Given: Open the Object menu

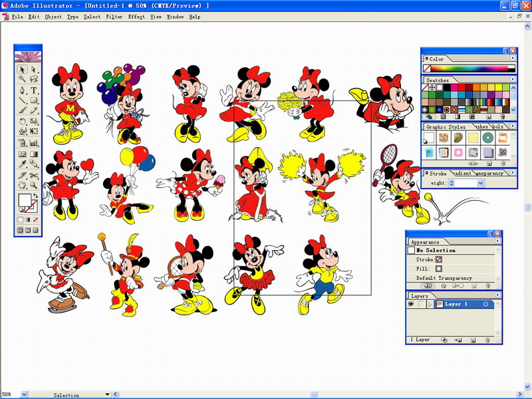Looking at the screenshot, I should point(53,17).
